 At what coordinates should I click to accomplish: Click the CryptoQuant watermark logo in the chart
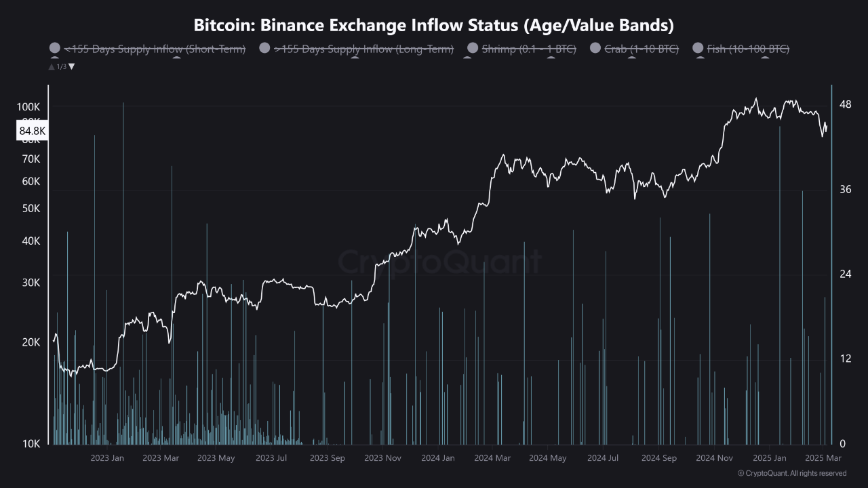(439, 262)
